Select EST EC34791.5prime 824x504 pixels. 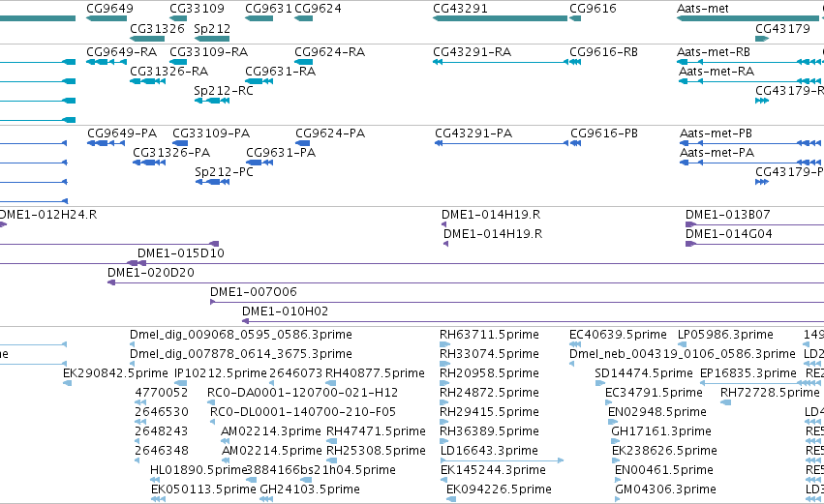click(654, 393)
